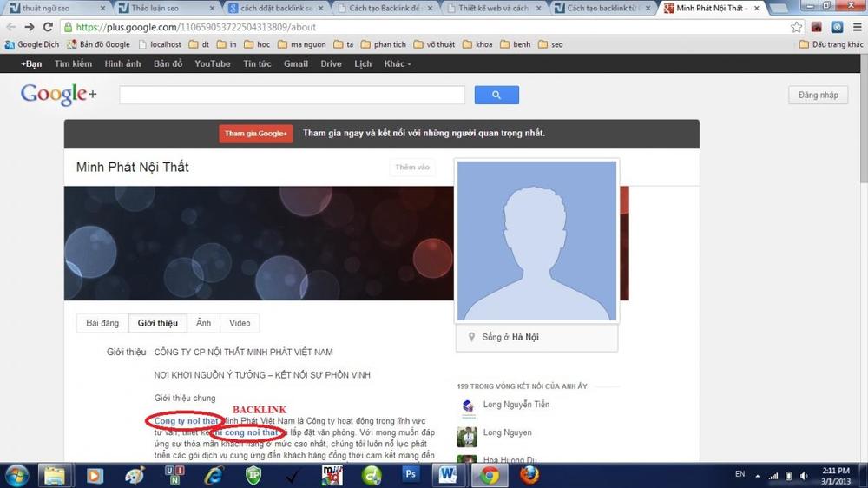The image size is (868, 488).
Task: Open YouTube from the top bar
Action: coord(212,63)
